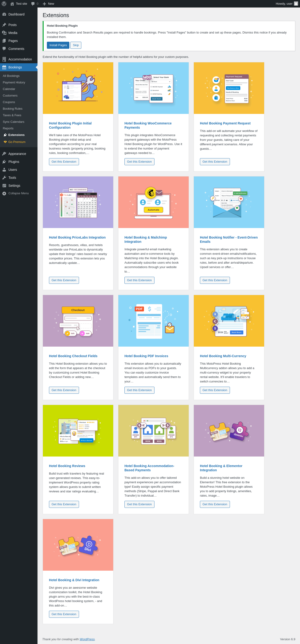The height and width of the screenshot is (644, 300).
Task: Click the Divi Integration thumbnail image
Action: pyautogui.click(x=78, y=545)
